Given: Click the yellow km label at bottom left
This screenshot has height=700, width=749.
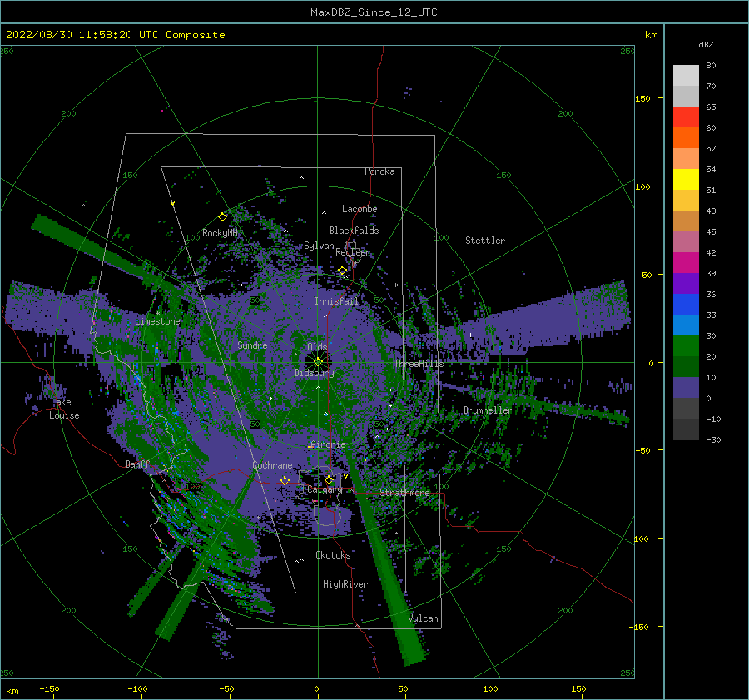Looking at the screenshot, I should click(x=12, y=691).
